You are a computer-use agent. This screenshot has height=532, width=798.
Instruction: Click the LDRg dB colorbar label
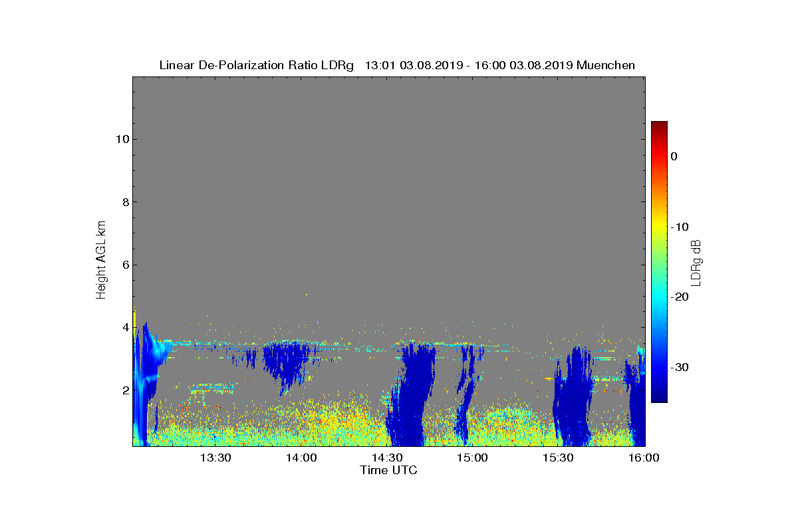696,262
